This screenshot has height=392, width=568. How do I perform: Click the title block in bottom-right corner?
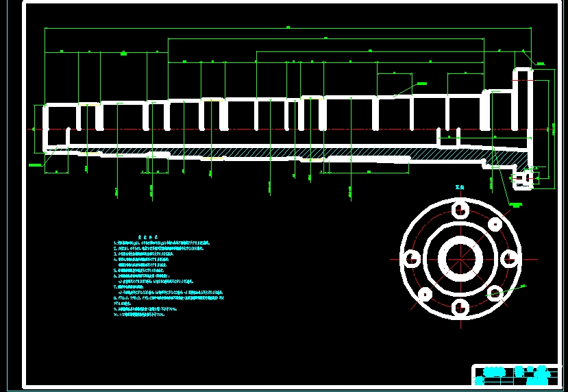pyautogui.click(x=515, y=375)
